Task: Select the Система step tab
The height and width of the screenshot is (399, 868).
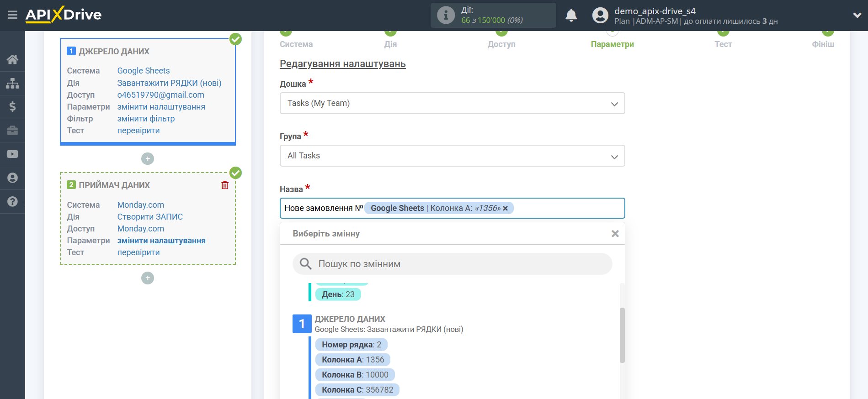Action: (x=296, y=44)
